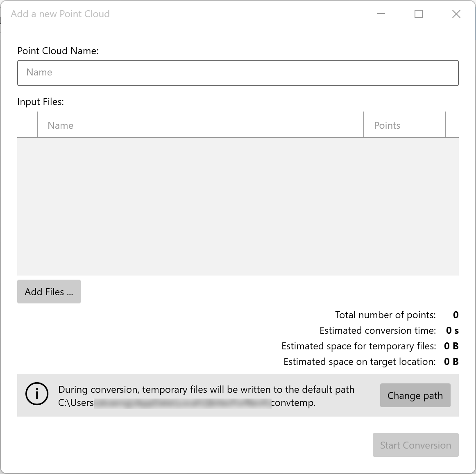This screenshot has height=474, width=476.
Task: Click the Estimated conversion time value 0 s
Action: point(452,330)
